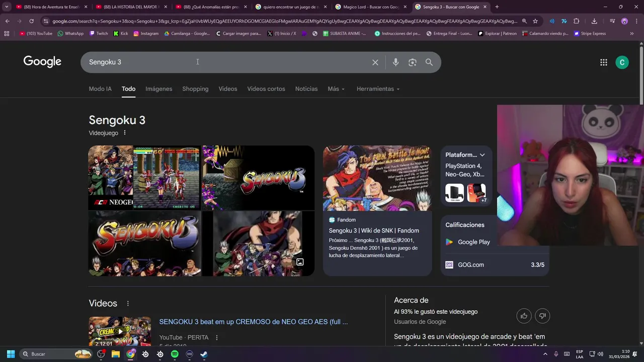
Task: Open File Explorer from taskbar
Action: coord(115,354)
